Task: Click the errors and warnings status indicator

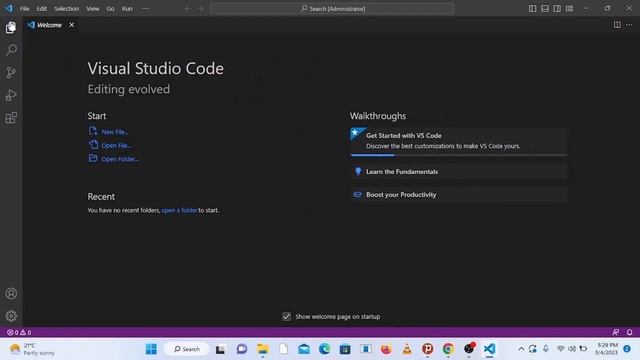Action: pyautogui.click(x=19, y=332)
